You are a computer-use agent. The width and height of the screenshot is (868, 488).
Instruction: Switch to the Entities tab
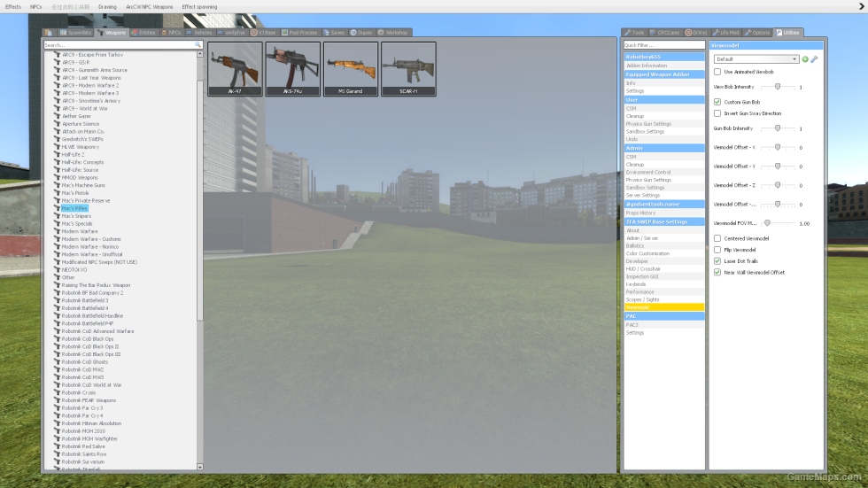click(x=143, y=33)
